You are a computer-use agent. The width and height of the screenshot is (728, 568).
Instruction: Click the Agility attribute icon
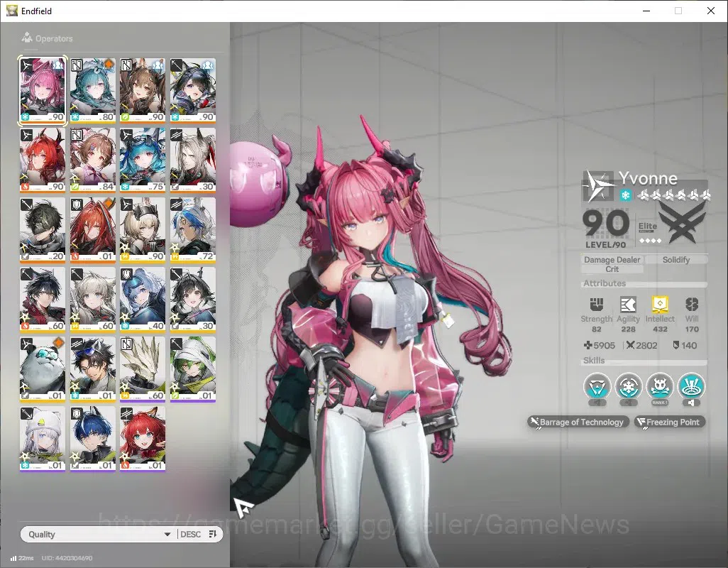click(x=628, y=304)
